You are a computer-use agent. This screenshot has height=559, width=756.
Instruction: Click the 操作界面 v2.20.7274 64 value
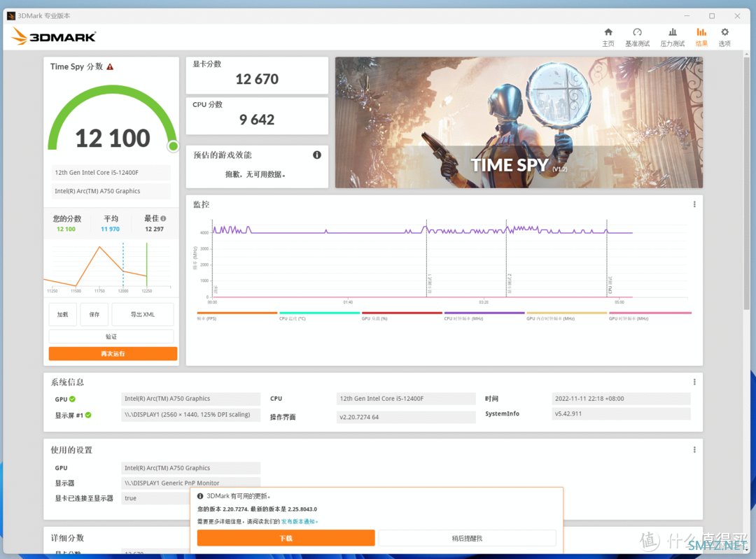[x=405, y=417]
